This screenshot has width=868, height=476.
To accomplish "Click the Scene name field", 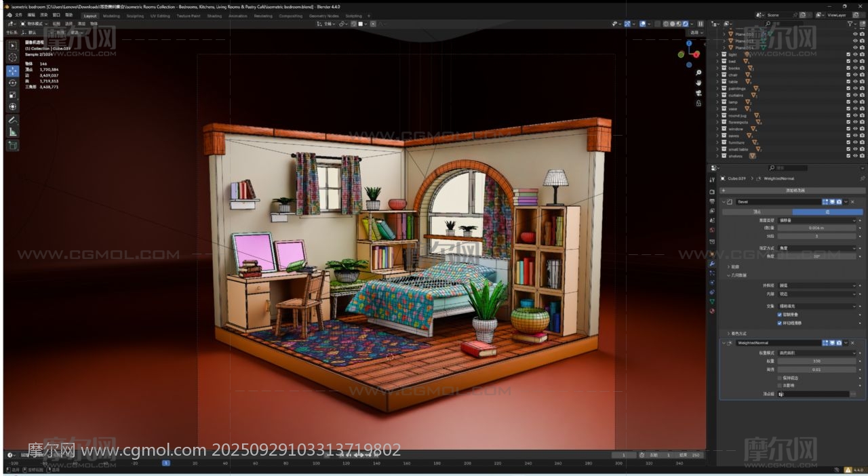I will tap(780, 15).
